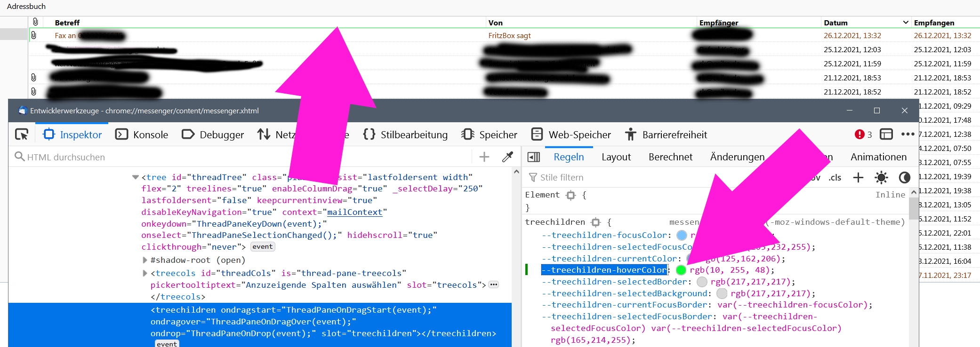
Task: Click the ellipsis badge on the treecols line
Action: click(x=494, y=284)
